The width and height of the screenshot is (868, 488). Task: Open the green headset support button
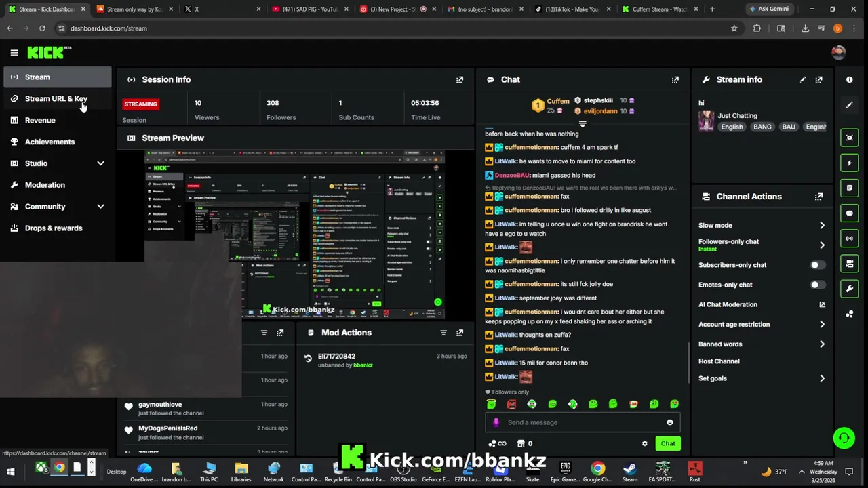click(844, 438)
